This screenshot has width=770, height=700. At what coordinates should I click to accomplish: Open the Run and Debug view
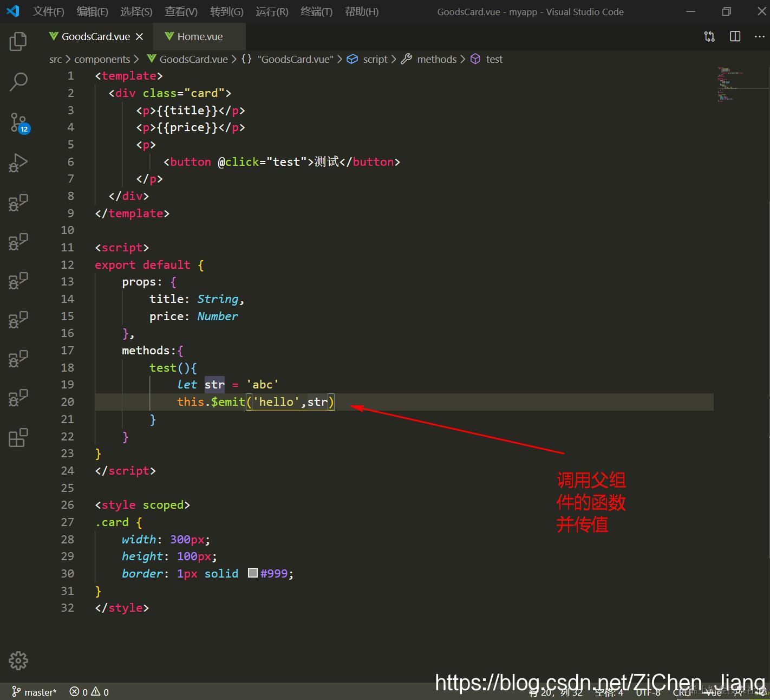click(x=18, y=163)
